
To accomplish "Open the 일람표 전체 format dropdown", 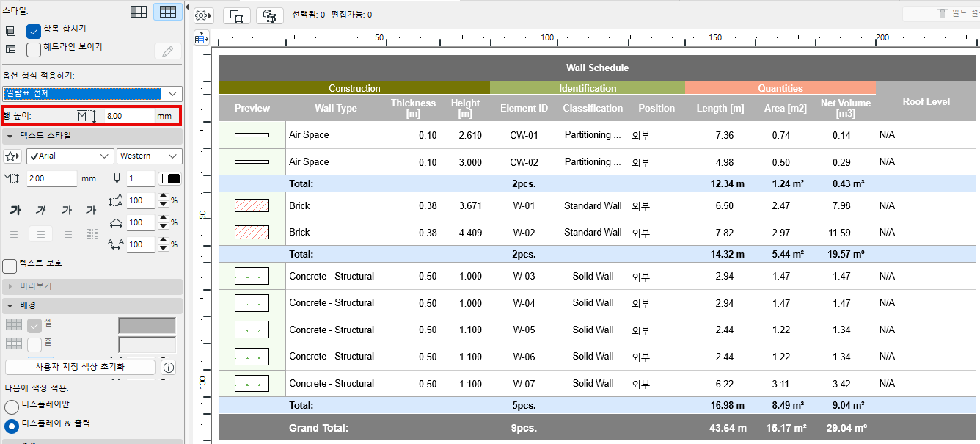I will (92, 93).
